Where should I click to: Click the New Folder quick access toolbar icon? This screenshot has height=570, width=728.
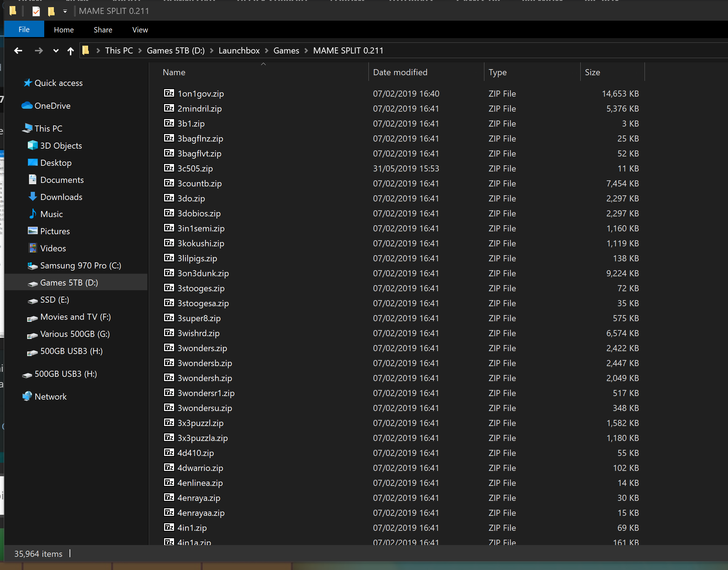(x=51, y=11)
